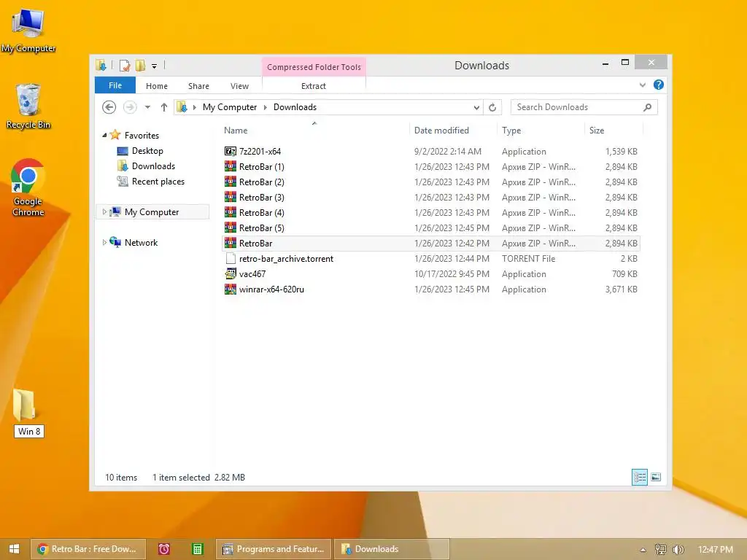Open Recent places in Favorites
Image resolution: width=747 pixels, height=560 pixels.
click(158, 182)
